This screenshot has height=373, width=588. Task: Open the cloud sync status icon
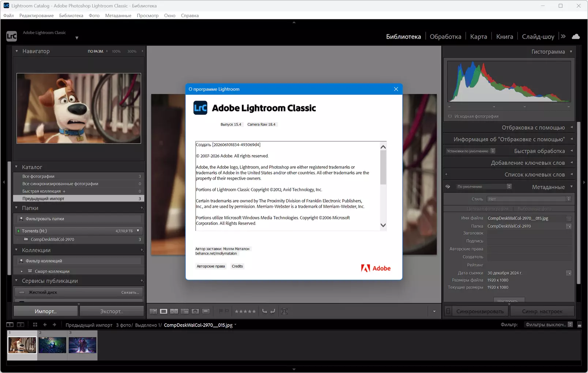tap(576, 37)
